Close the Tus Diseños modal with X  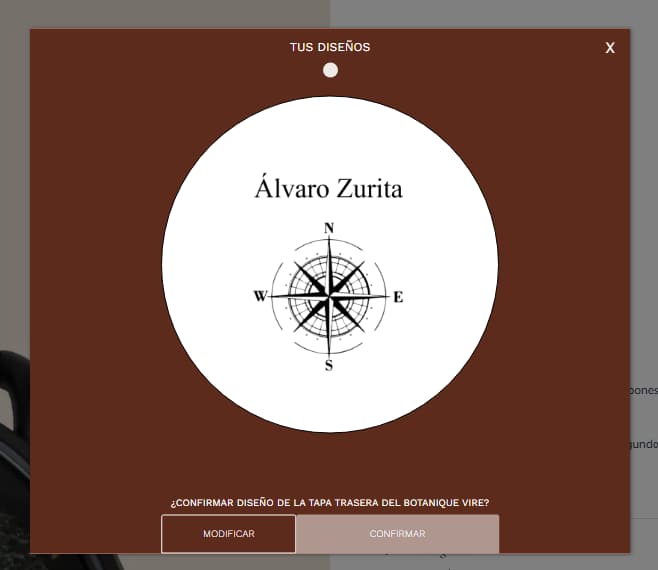(x=610, y=48)
